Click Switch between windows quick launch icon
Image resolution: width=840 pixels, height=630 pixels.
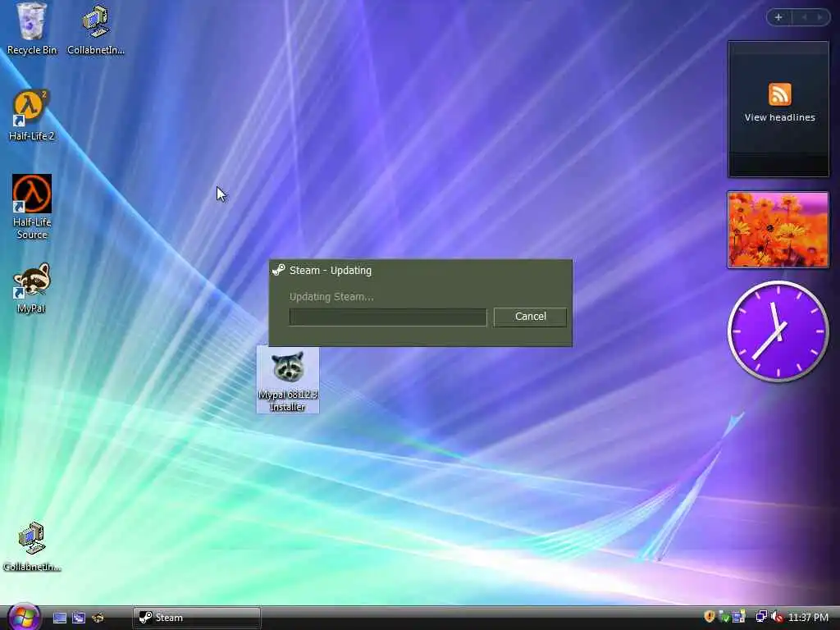tap(79, 618)
